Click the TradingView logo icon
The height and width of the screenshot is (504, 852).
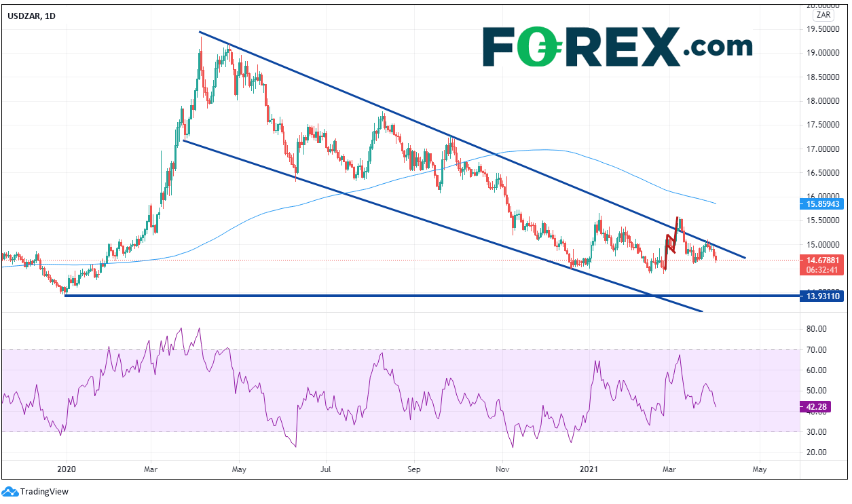tap(10, 491)
